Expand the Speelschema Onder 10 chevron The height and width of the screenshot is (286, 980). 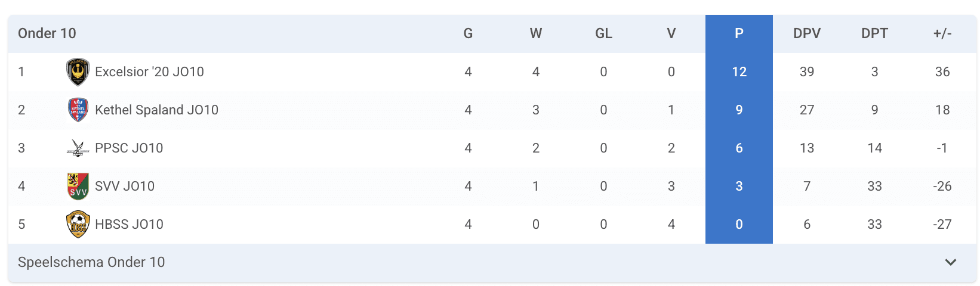click(951, 263)
